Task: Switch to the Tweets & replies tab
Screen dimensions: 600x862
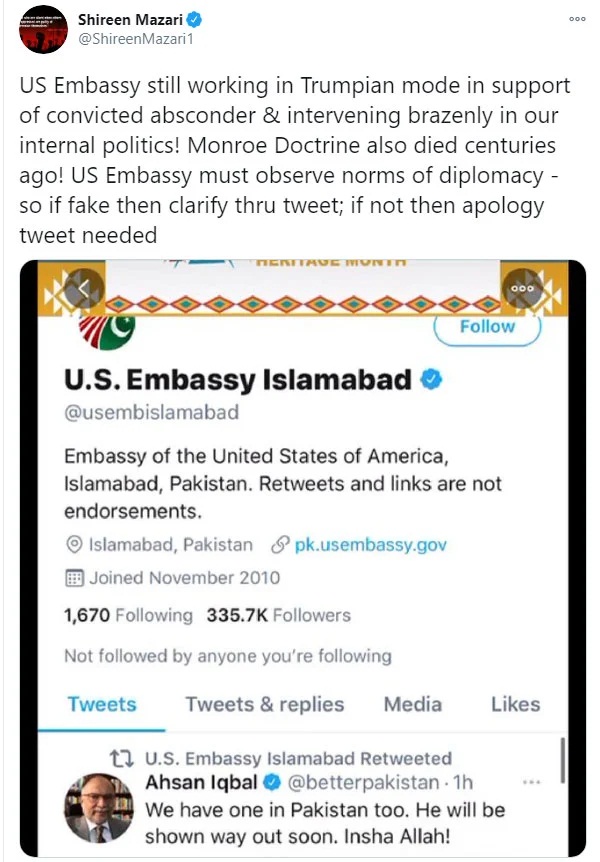Action: coord(264,704)
